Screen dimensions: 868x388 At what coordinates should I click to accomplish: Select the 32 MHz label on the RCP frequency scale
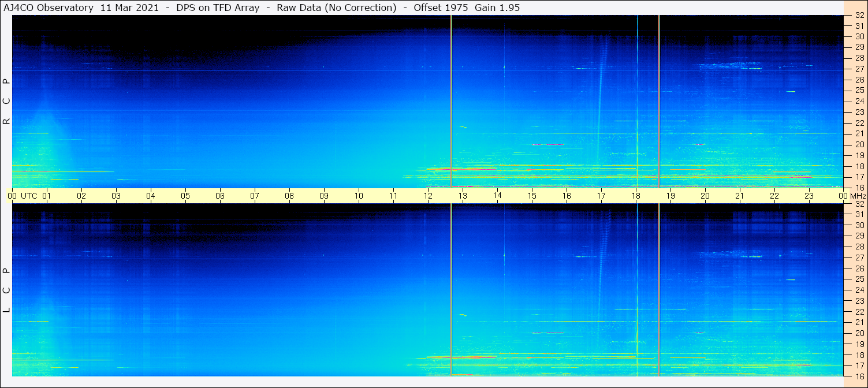(x=859, y=16)
